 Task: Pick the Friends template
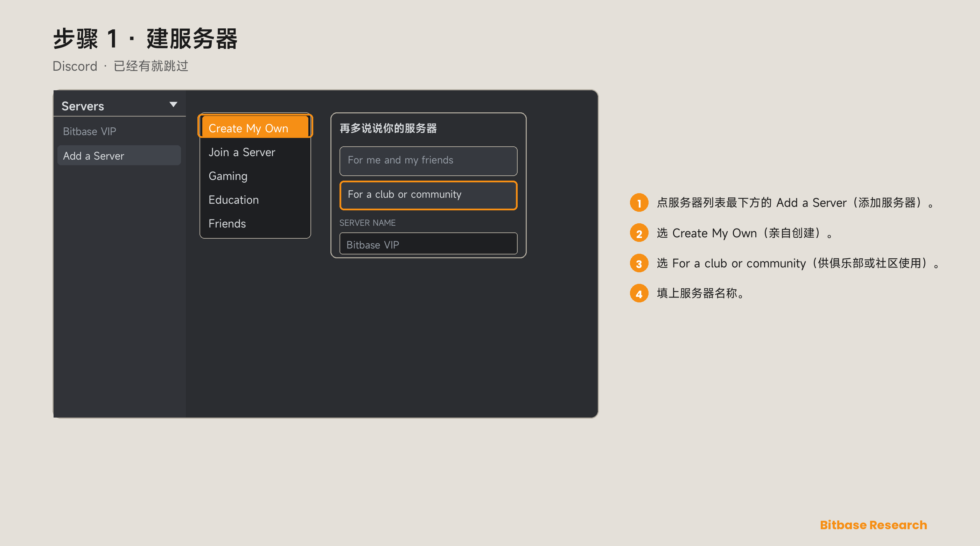click(227, 223)
